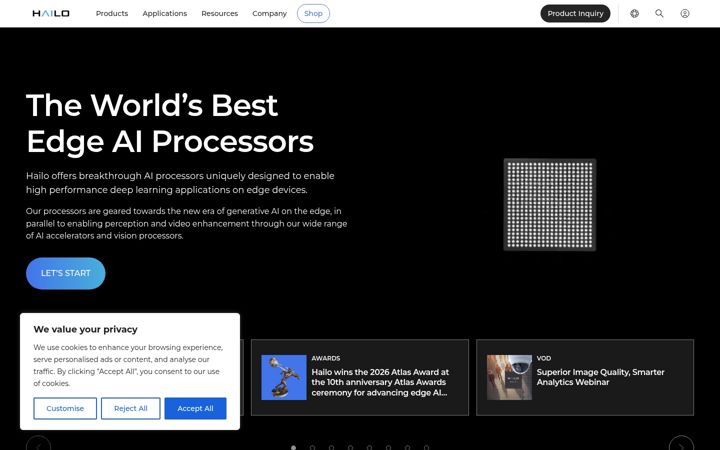Open the language globe icon

tap(635, 13)
